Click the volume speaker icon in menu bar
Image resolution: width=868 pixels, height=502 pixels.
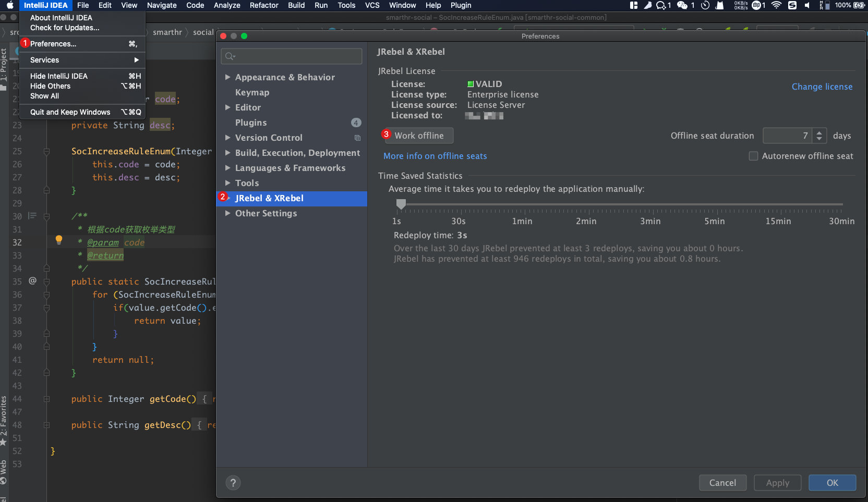[807, 5]
